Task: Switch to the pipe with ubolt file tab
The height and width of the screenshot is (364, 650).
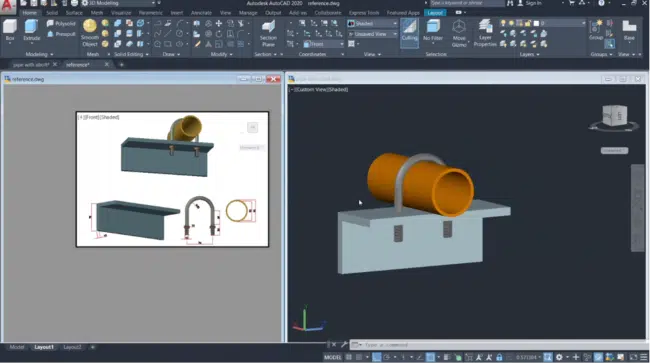Action: pos(31,65)
